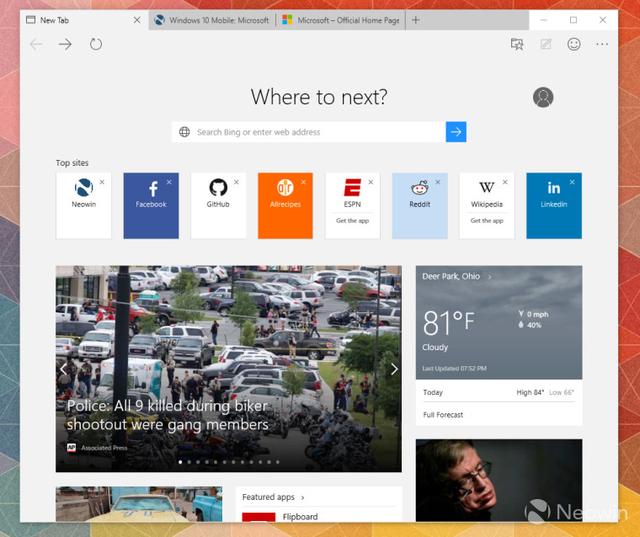Click the Refresh page icon
This screenshot has width=640, height=537.
click(x=96, y=44)
